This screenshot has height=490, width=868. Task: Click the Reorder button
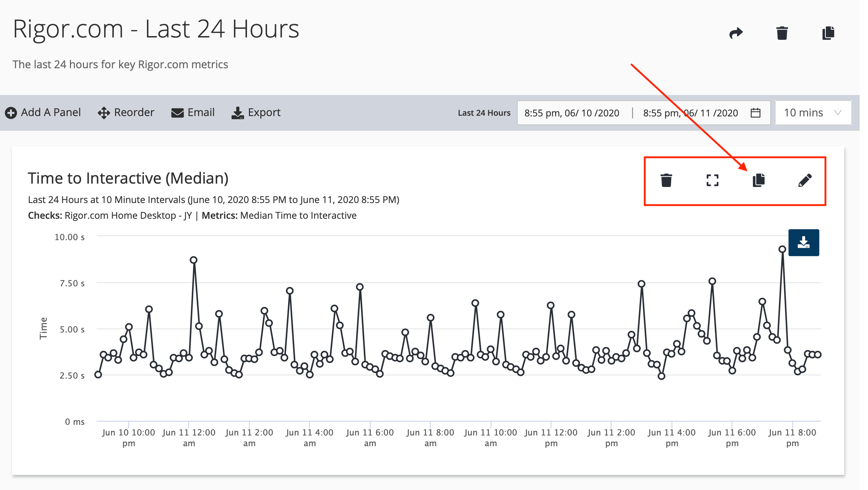click(x=126, y=112)
